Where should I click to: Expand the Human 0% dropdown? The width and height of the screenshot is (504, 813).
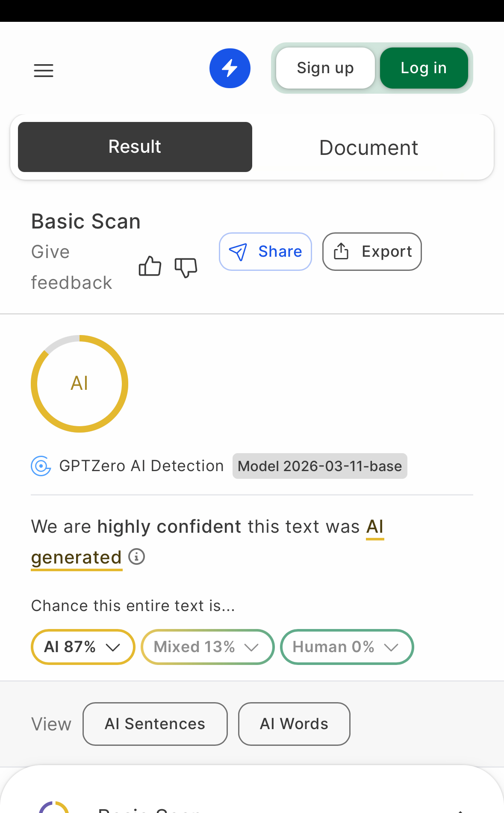(347, 647)
